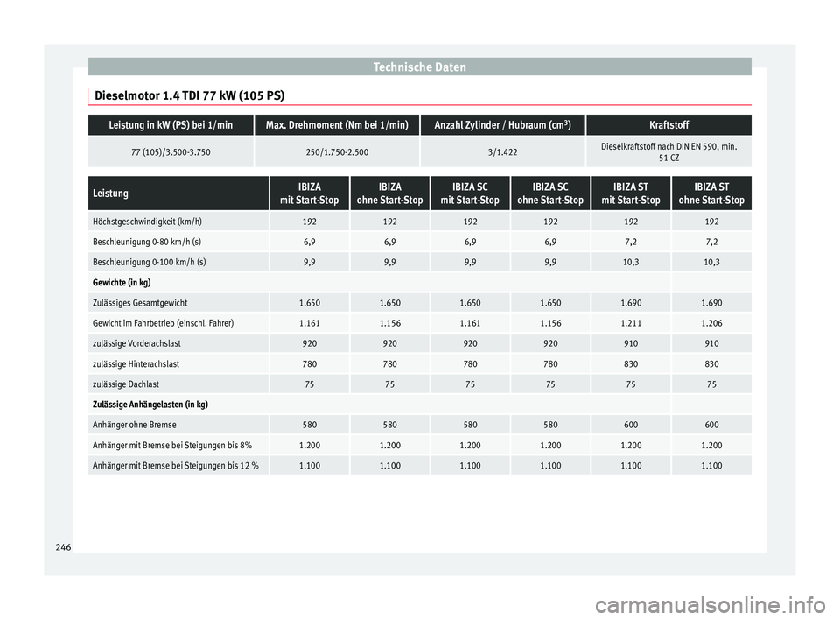Viewport: 840px width, 620px height.
Task: Click Max. Drehmoment column header
Action: tap(337, 125)
